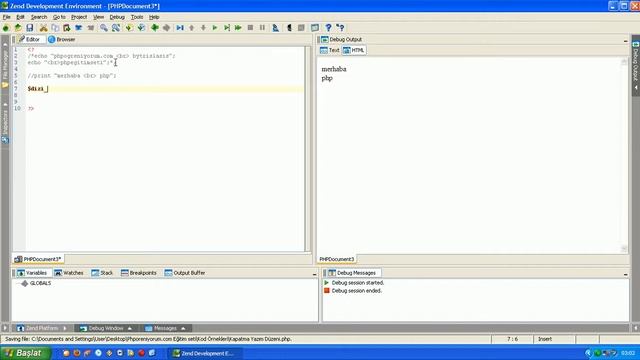
Task: Start the debugger with the green Go icon
Action: (x=215, y=28)
